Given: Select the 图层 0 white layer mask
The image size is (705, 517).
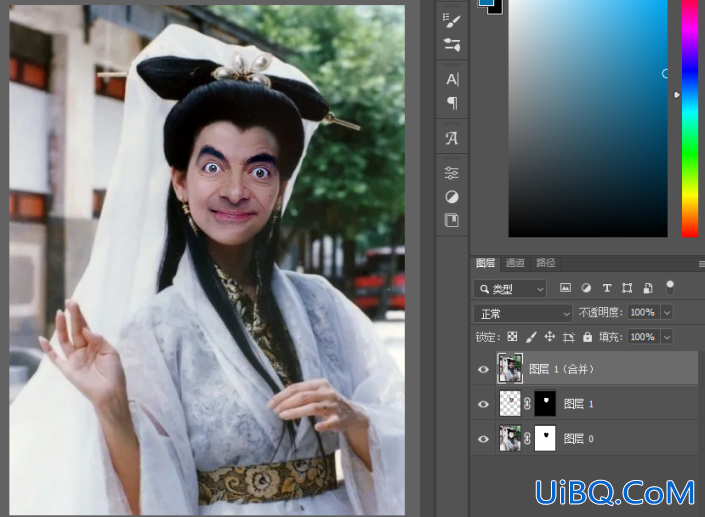Looking at the screenshot, I should pyautogui.click(x=544, y=438).
